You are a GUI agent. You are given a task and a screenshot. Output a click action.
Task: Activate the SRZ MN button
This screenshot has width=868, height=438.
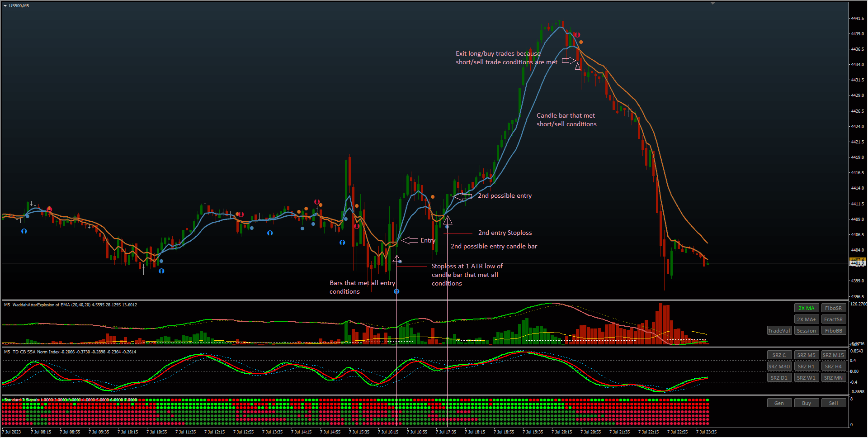click(x=834, y=378)
